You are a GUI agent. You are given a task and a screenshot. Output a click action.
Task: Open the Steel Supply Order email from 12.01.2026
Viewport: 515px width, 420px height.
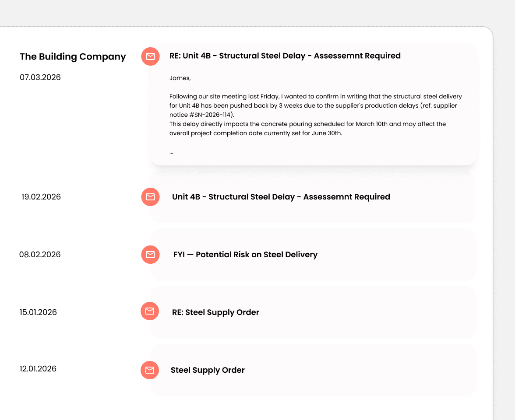207,370
